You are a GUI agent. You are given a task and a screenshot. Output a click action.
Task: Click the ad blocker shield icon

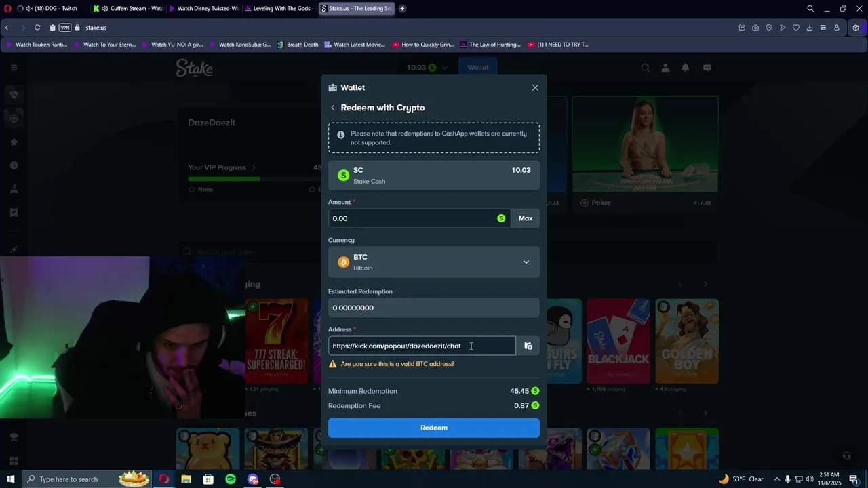point(769,28)
